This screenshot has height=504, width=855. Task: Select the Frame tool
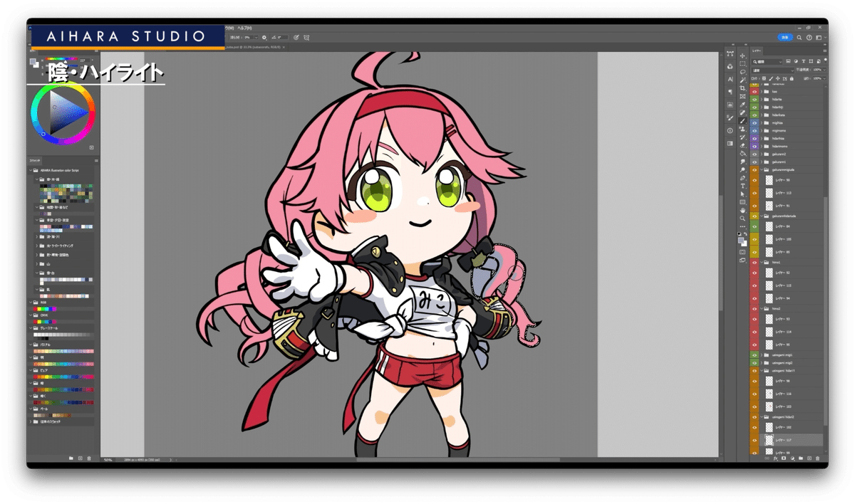click(x=742, y=96)
